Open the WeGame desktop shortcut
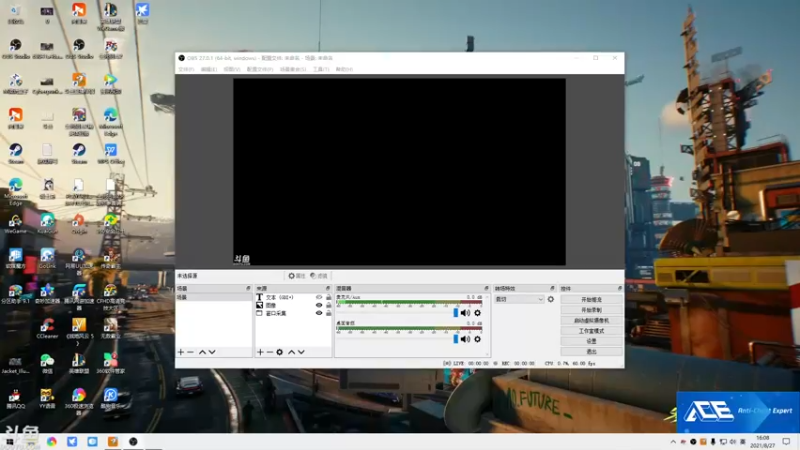 click(15, 223)
